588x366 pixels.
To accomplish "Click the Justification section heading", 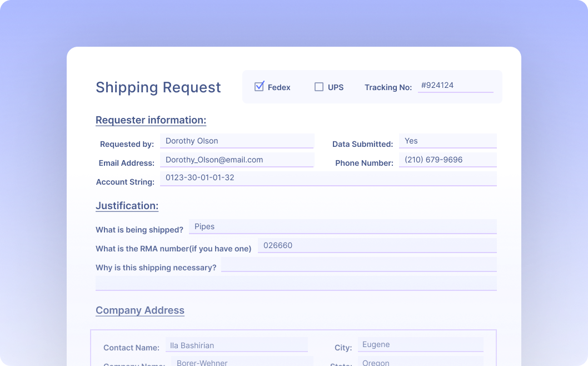I will pos(127,206).
